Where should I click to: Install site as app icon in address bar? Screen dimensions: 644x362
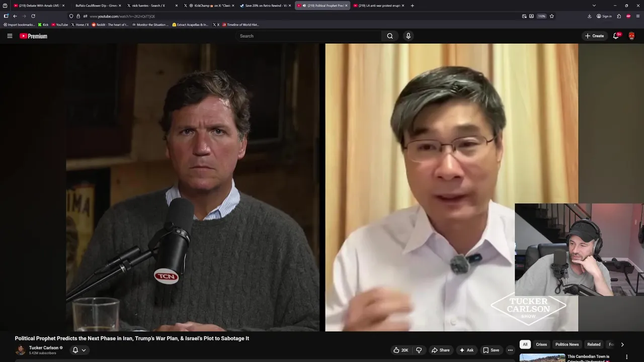pos(531,16)
